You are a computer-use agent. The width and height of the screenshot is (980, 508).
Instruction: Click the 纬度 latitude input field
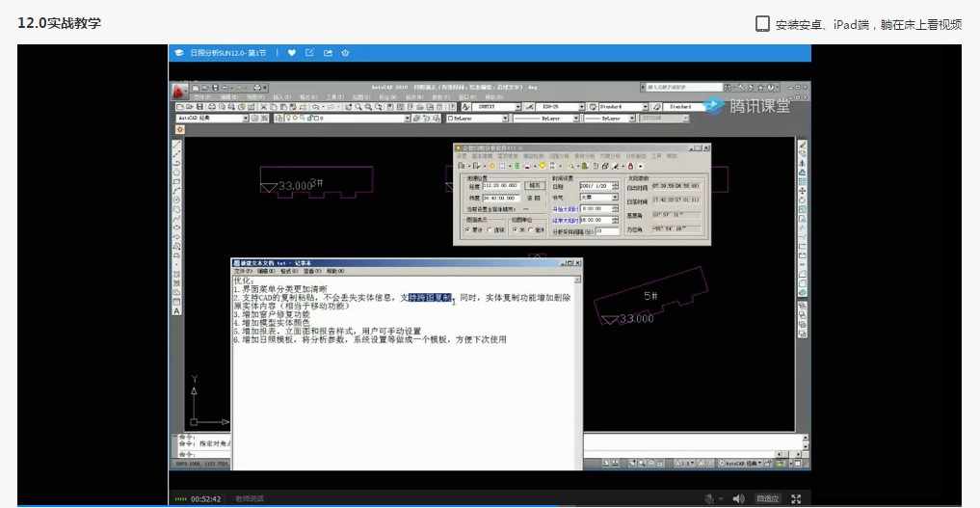pos(501,198)
